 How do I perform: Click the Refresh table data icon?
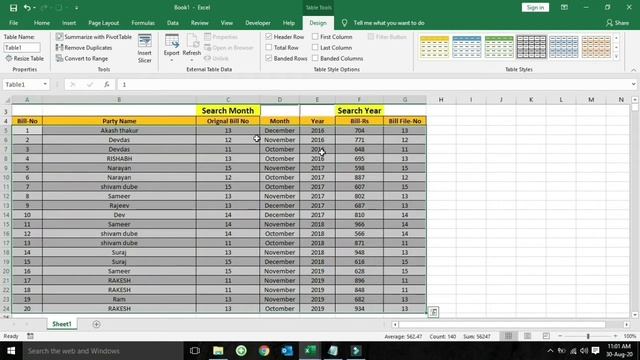pyautogui.click(x=191, y=41)
